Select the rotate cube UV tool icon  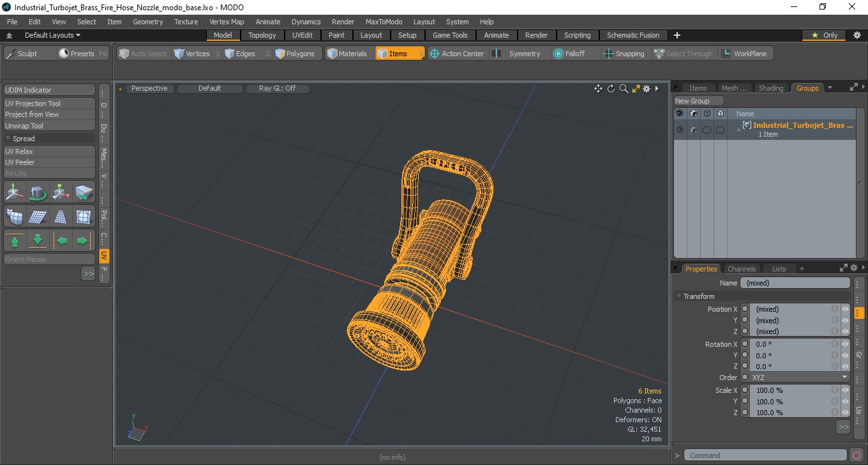point(38,192)
